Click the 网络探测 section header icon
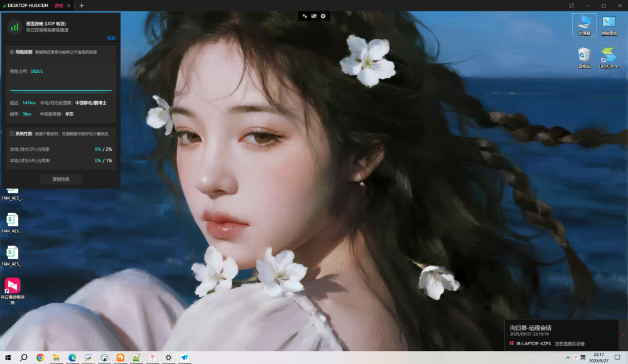628x364 pixels. point(11,52)
